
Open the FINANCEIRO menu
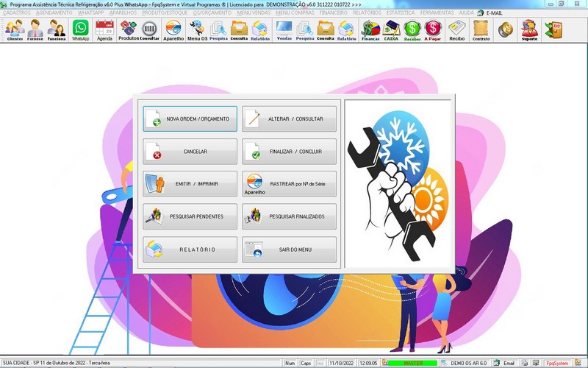(334, 13)
